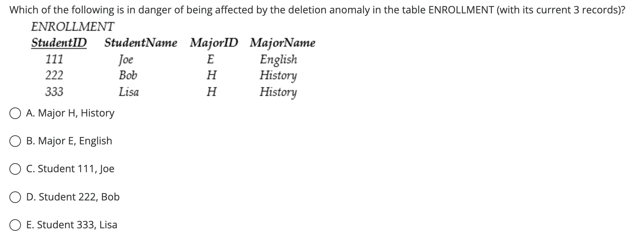Select the radio button for option D

coord(14,197)
